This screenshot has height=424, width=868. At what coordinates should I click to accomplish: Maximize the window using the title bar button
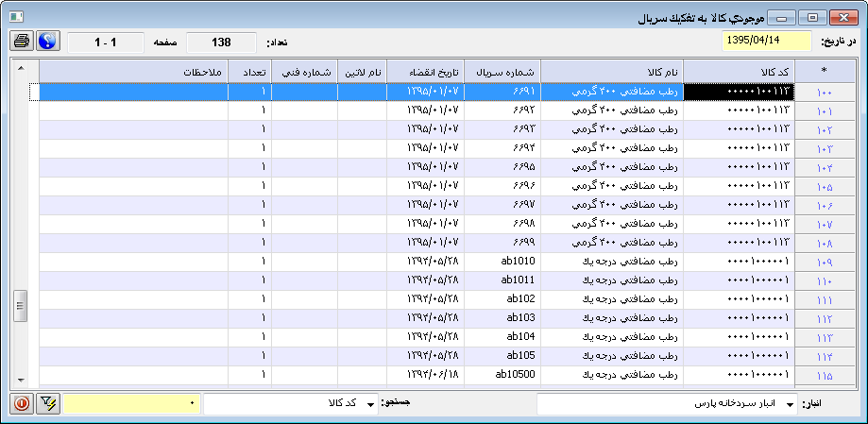pos(810,17)
